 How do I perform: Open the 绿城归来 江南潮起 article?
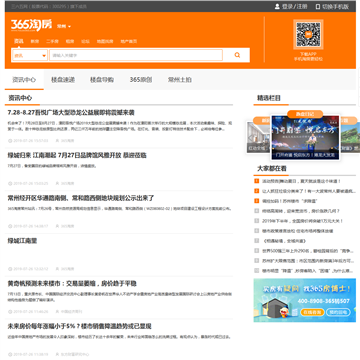77,155
